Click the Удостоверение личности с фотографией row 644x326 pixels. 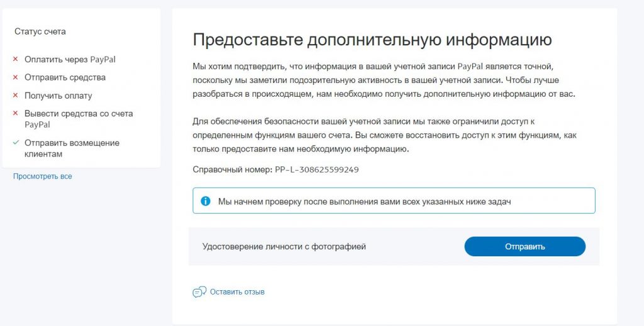[394, 246]
